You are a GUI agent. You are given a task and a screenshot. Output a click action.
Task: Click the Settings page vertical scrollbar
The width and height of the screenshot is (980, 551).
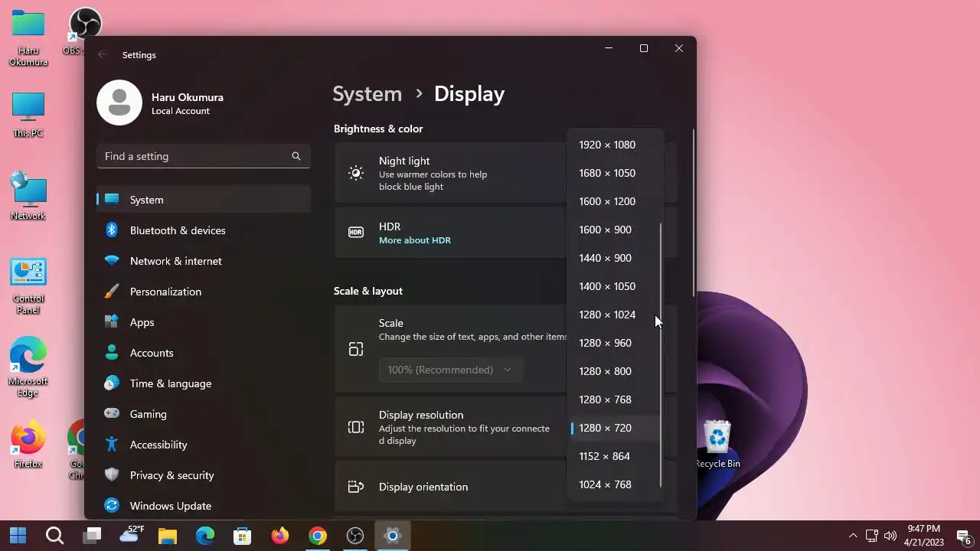[x=694, y=213]
